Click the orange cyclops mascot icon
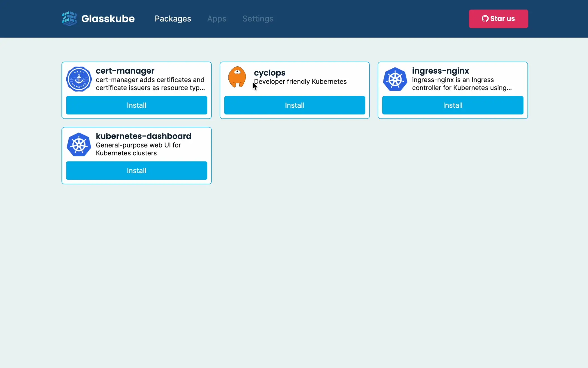 click(237, 77)
